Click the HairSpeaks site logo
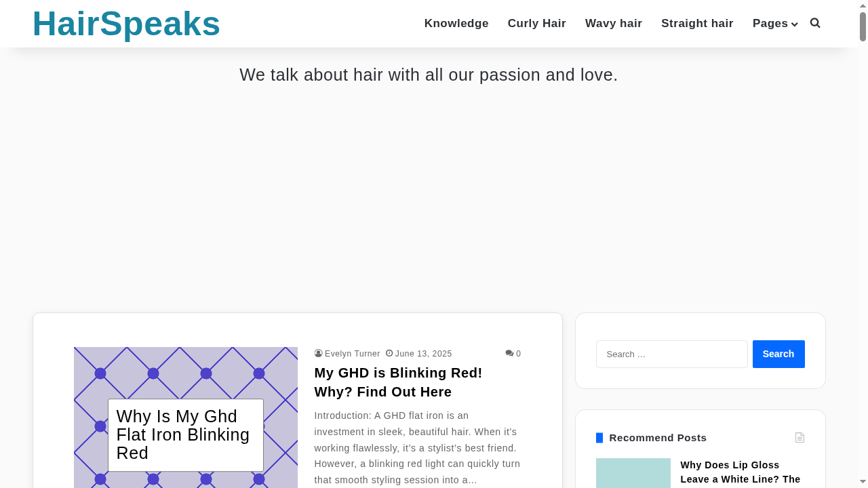The image size is (868, 488). tap(126, 22)
